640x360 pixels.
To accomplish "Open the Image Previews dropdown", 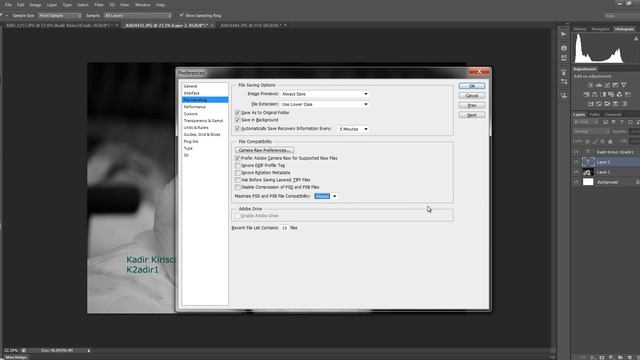I will click(324, 94).
